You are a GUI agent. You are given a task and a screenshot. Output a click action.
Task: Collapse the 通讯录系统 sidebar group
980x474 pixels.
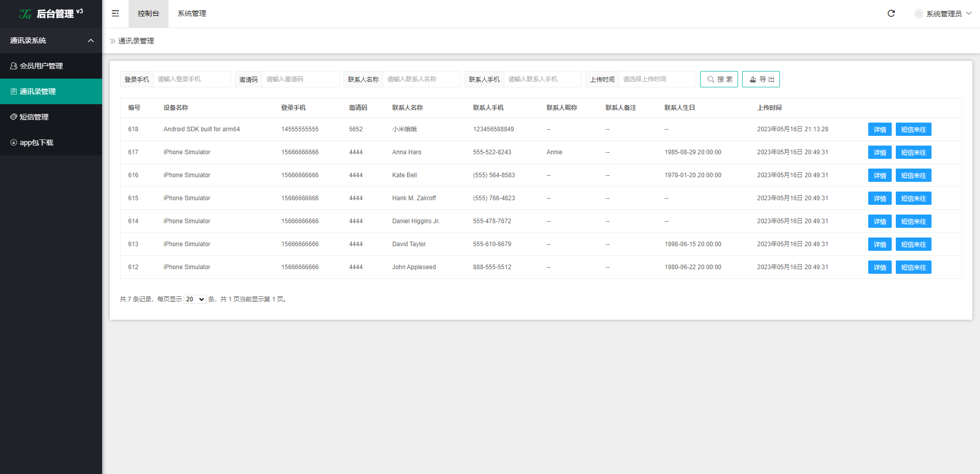91,40
